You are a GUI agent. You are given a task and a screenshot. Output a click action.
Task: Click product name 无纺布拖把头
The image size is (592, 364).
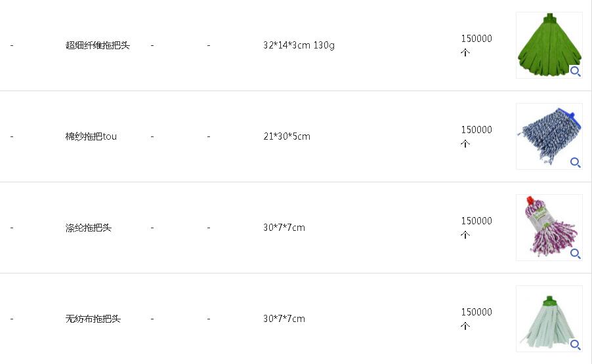[93, 319]
